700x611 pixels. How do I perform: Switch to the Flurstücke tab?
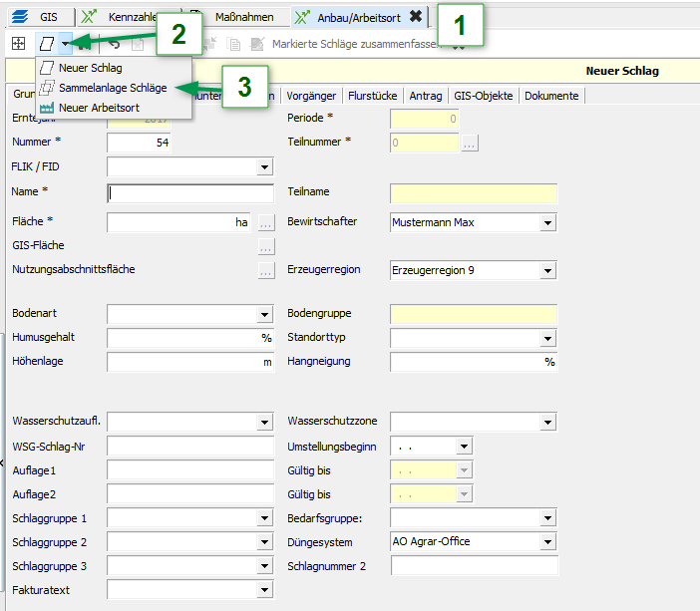[373, 96]
